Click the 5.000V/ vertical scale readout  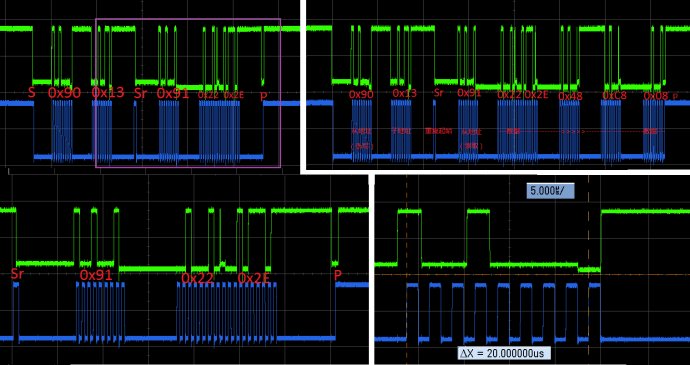click(x=551, y=191)
